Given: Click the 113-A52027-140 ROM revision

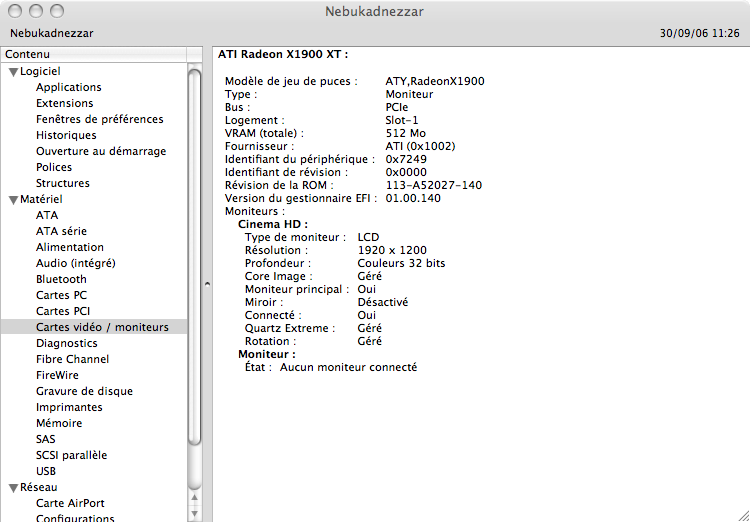Looking at the screenshot, I should [x=434, y=185].
